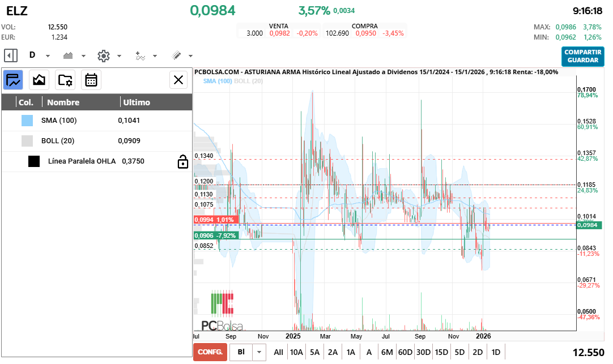Click the 0,0852 level label
The width and height of the screenshot is (613, 364).
(x=204, y=246)
